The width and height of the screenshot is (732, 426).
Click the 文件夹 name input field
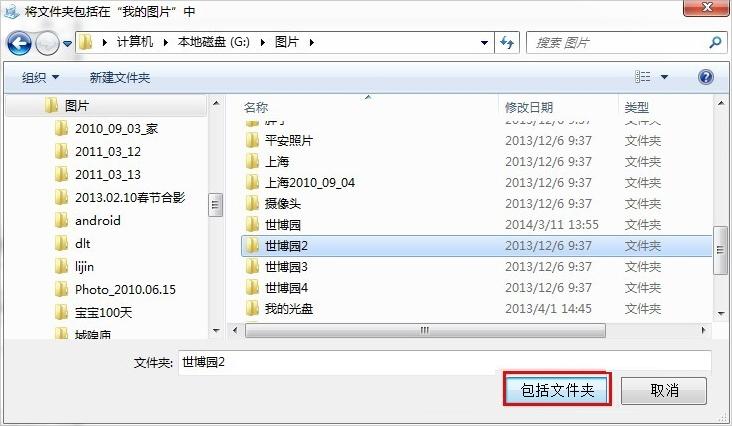pos(444,362)
